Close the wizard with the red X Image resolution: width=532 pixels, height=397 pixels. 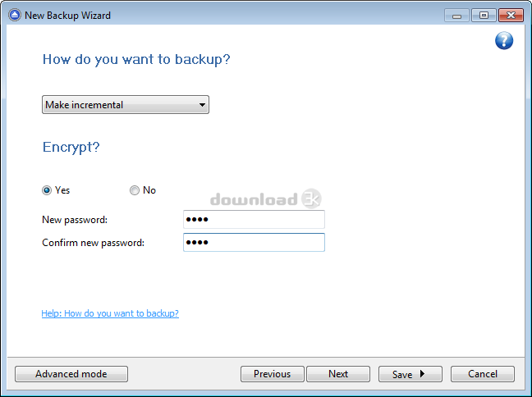pos(511,16)
